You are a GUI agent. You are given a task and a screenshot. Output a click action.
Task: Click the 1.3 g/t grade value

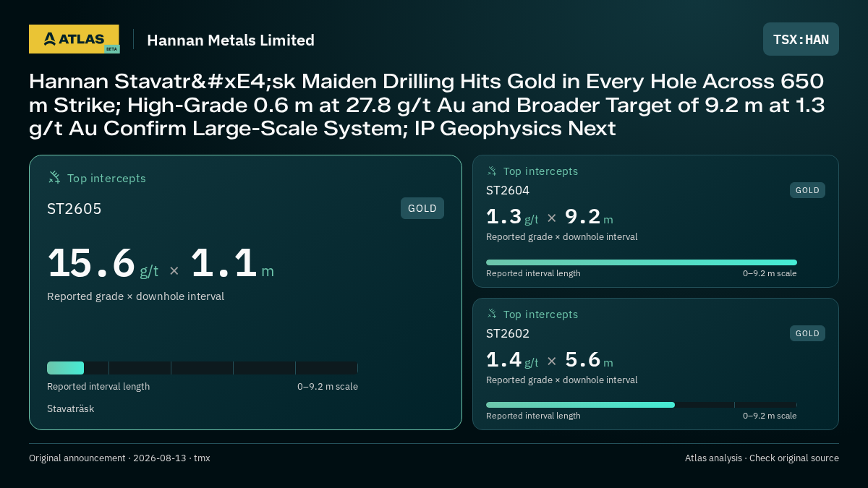coord(512,217)
